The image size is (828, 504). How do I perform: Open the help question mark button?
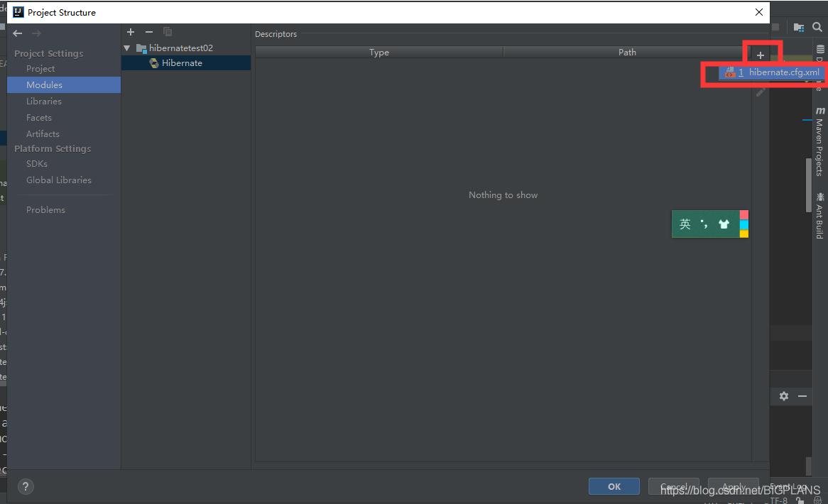point(26,486)
